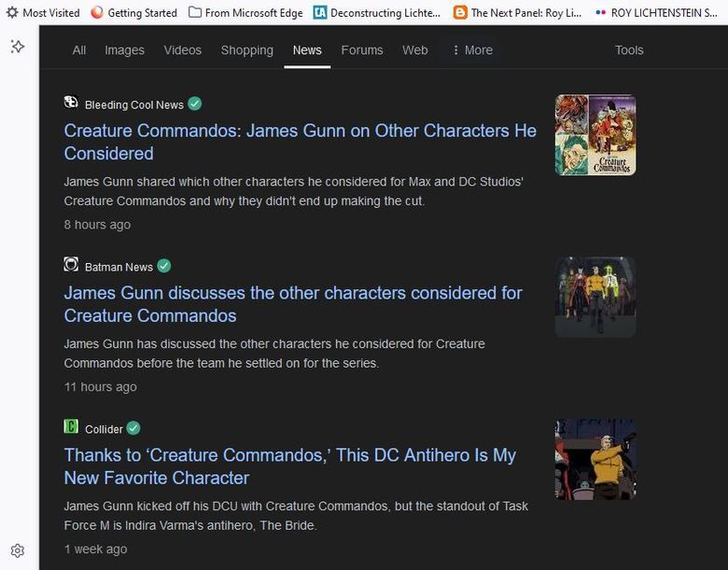
Task: Open the Most Visited bookmarks gear icon
Action: click(x=12, y=12)
